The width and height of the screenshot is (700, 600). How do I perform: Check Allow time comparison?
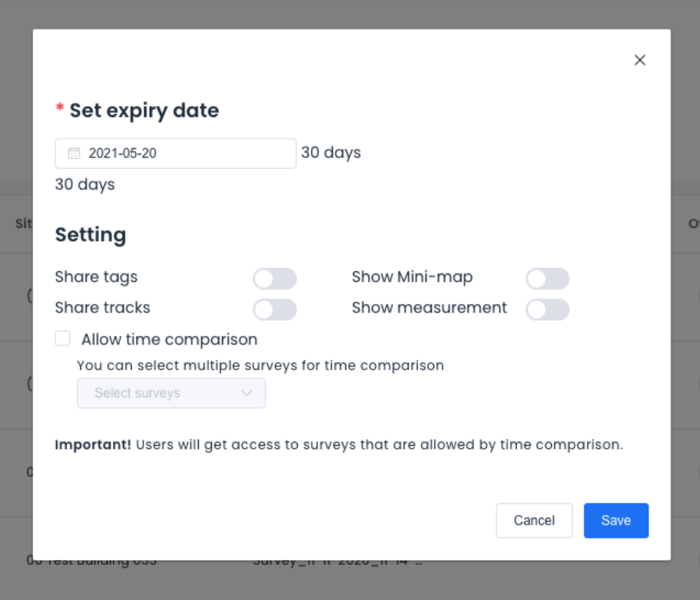click(62, 338)
